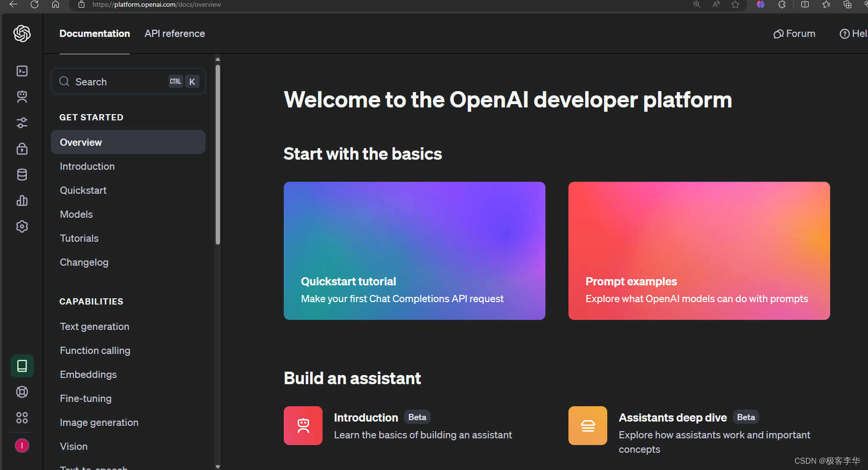The image size is (868, 470).
Task: Open the Quickstart sidebar item
Action: tap(83, 190)
